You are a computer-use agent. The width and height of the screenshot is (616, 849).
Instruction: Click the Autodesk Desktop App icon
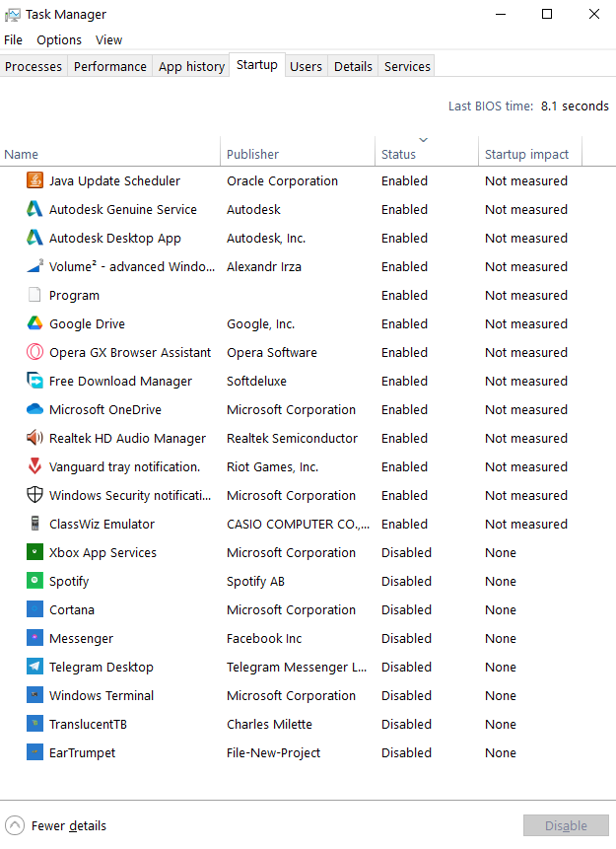34,238
